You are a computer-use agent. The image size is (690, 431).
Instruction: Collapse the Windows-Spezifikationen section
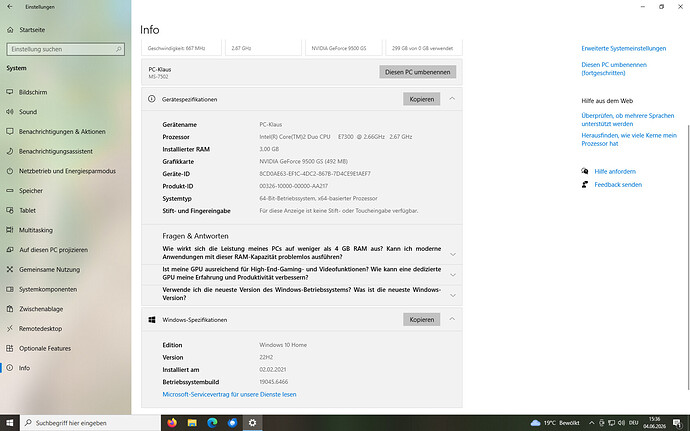pyautogui.click(x=452, y=319)
